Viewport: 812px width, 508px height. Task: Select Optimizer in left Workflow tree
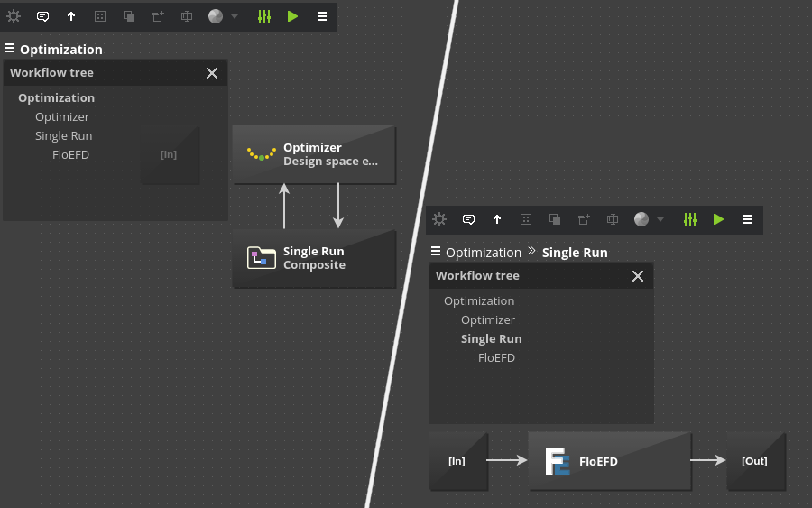62,117
